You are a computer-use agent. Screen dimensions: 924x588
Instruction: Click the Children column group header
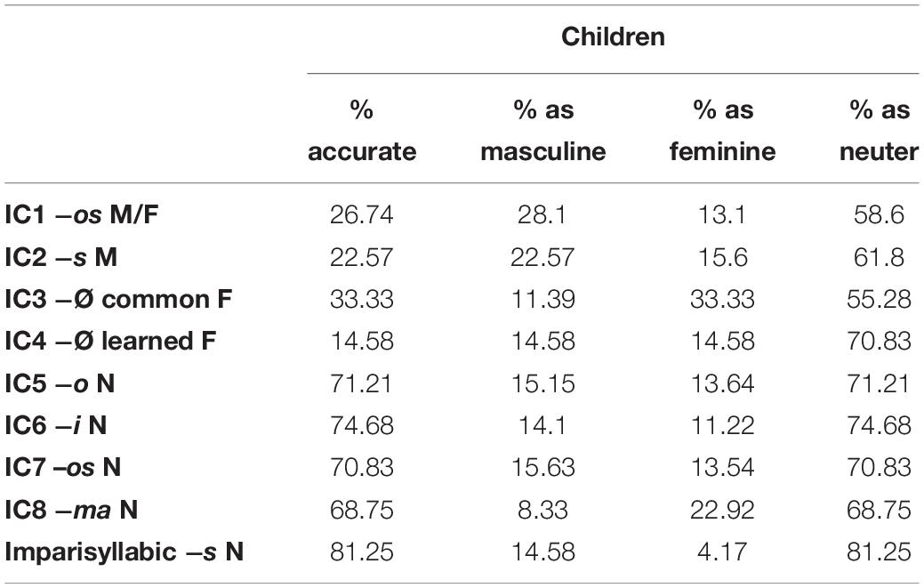[x=613, y=37]
